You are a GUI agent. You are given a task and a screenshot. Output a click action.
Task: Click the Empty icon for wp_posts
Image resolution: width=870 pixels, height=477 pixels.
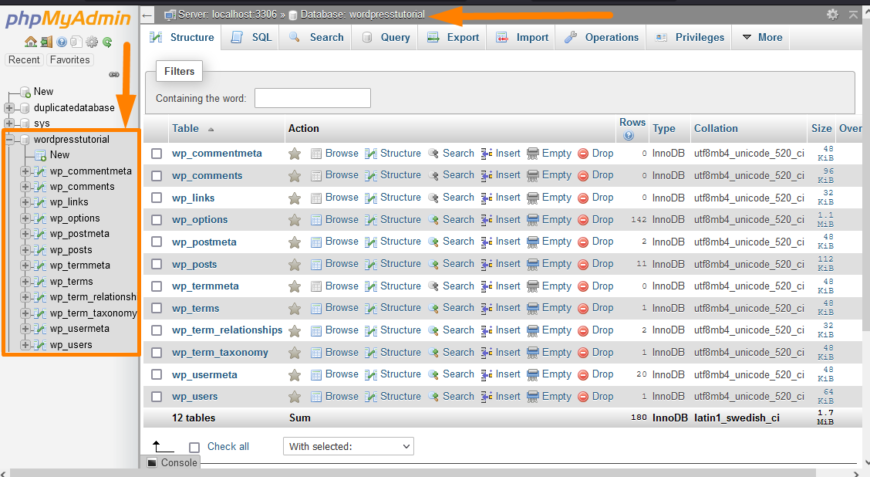[533, 264]
